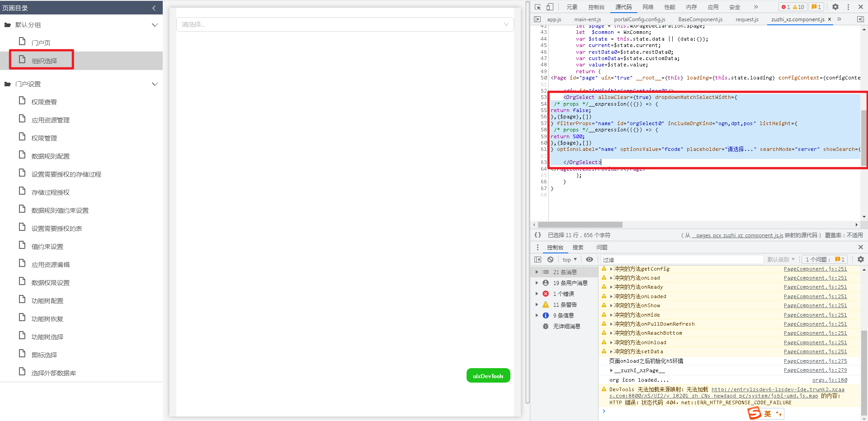868x421 pixels.
Task: Open DevTools settings gear in top bar
Action: coord(835,7)
